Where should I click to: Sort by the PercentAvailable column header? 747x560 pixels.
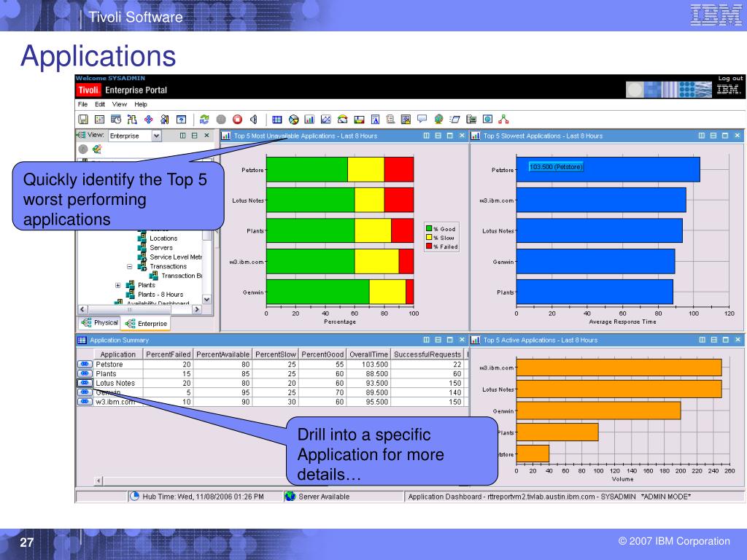click(222, 354)
